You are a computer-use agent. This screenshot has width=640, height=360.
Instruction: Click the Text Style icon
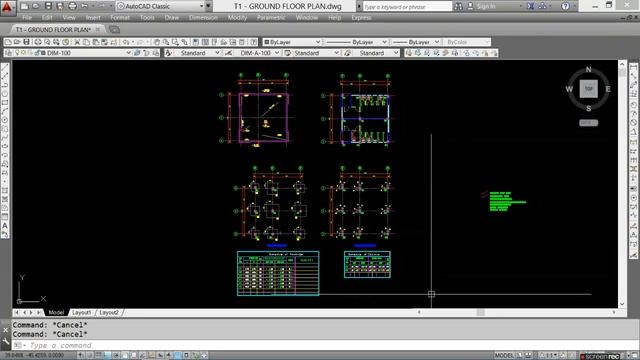click(x=169, y=53)
